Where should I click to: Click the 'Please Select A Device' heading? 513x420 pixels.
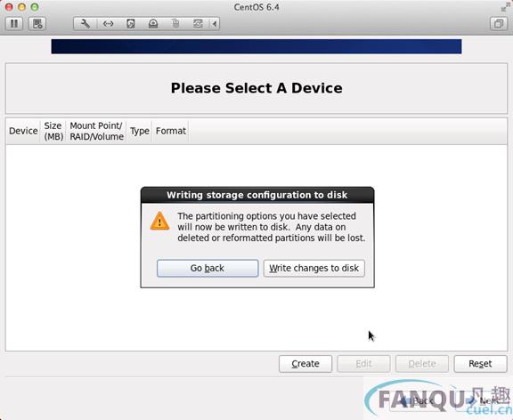coord(256,88)
